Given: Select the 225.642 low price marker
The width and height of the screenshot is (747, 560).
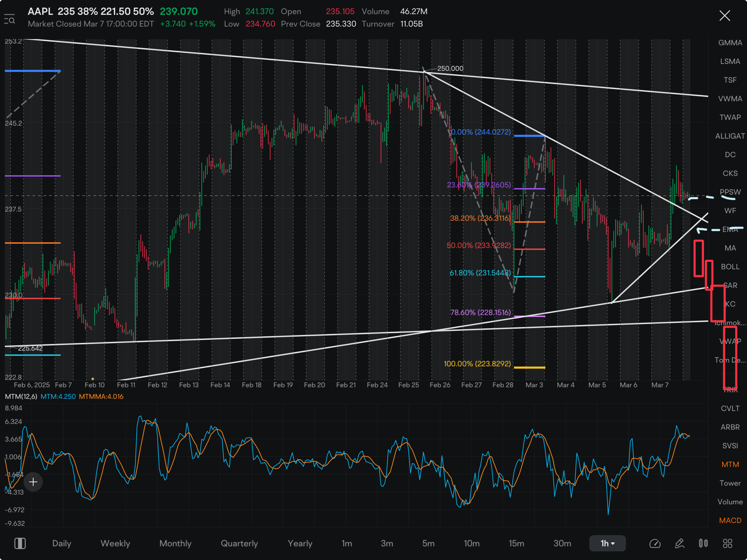Looking at the screenshot, I should (x=30, y=348).
